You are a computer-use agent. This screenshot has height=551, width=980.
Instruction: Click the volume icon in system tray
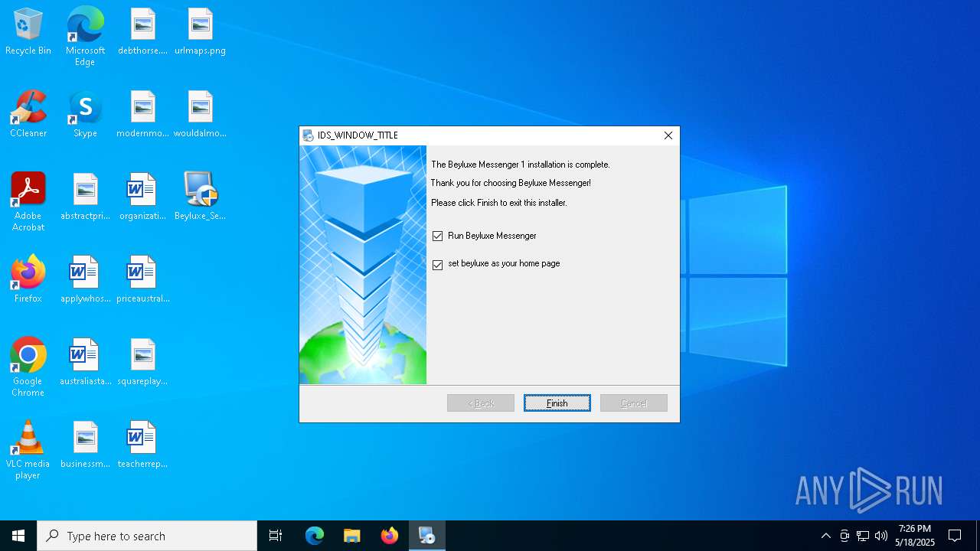pos(881,536)
